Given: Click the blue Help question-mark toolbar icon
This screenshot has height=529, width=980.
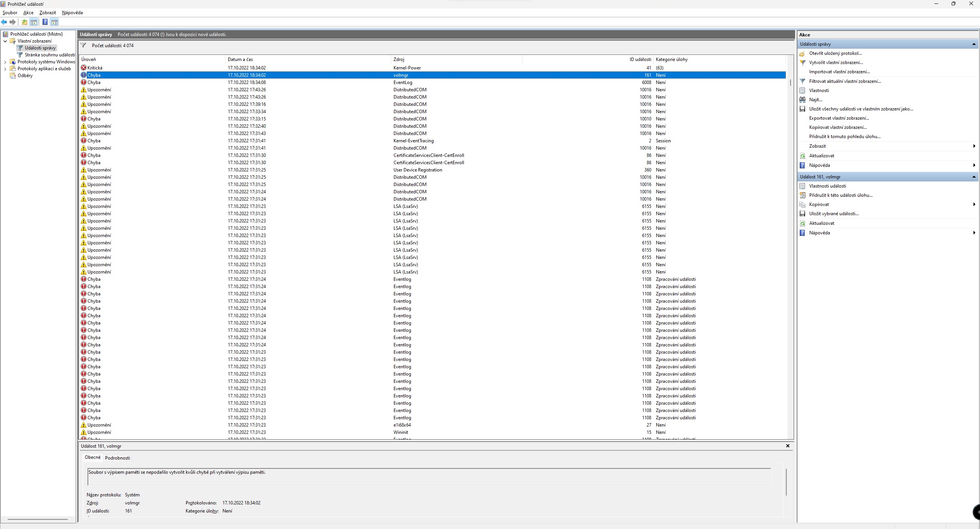Looking at the screenshot, I should pyautogui.click(x=45, y=22).
